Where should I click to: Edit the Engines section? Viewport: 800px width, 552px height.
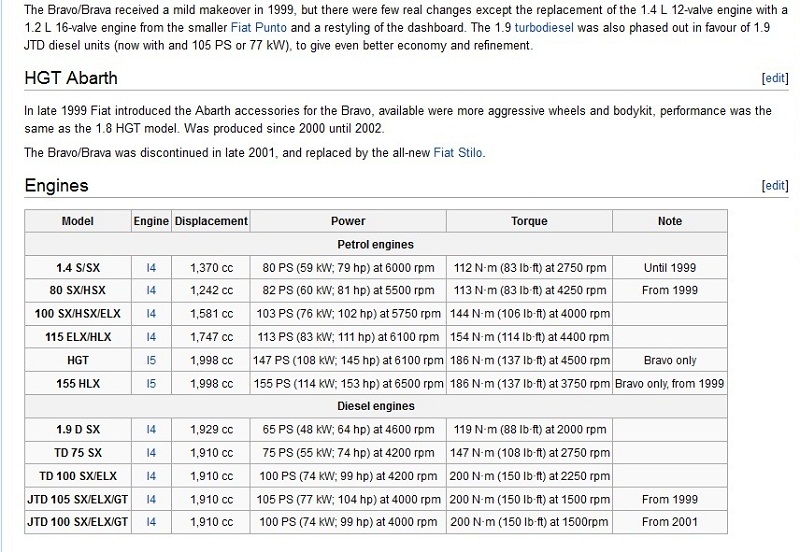774,186
